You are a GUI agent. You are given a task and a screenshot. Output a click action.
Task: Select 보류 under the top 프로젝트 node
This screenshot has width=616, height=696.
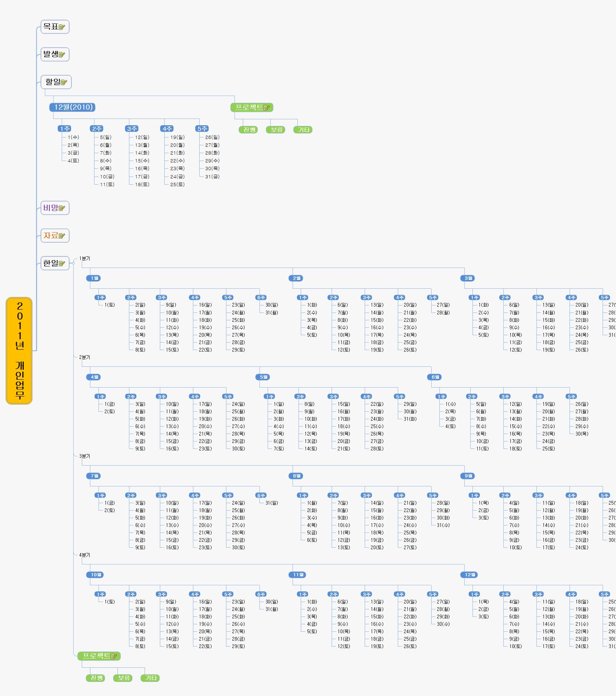pyautogui.click(x=276, y=130)
